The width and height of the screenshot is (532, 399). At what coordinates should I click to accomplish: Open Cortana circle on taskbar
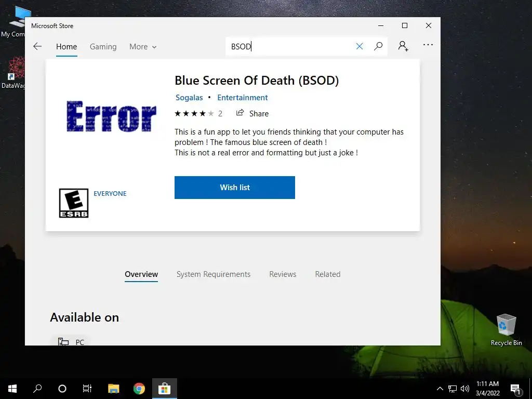pos(62,389)
